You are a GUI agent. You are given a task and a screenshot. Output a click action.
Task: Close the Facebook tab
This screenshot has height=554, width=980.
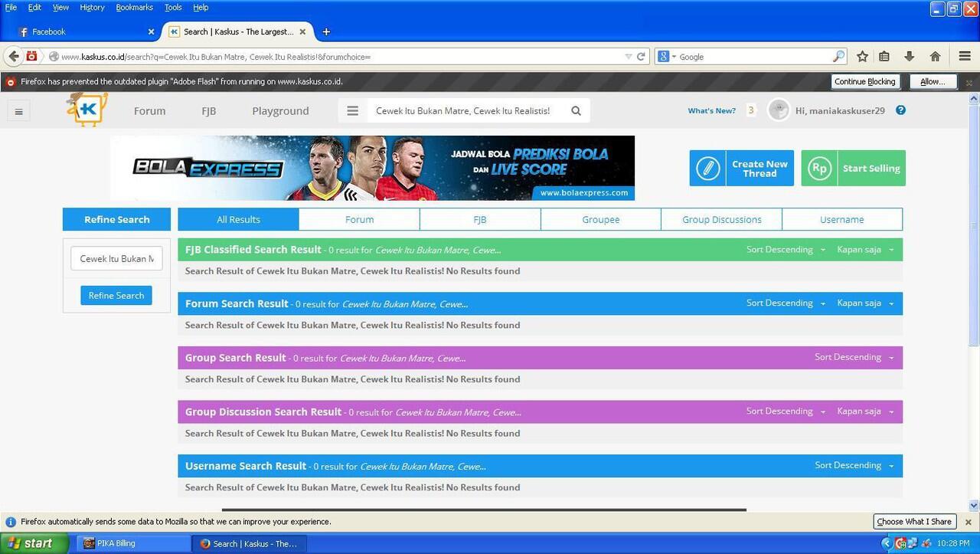151,31
